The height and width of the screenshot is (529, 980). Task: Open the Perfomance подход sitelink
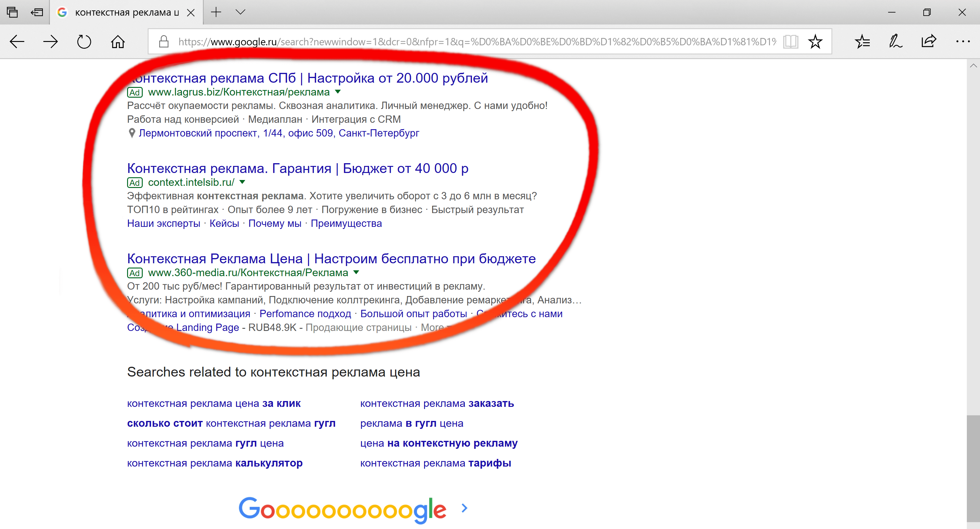(x=305, y=314)
